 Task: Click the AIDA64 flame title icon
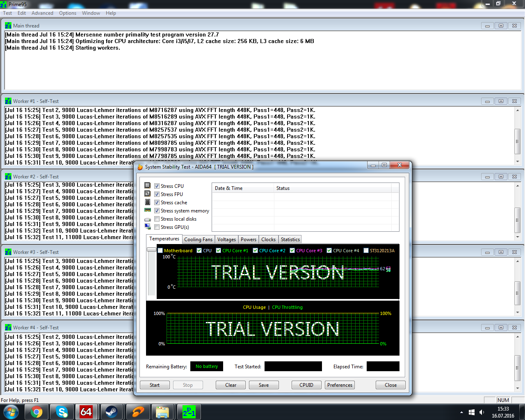[140, 167]
